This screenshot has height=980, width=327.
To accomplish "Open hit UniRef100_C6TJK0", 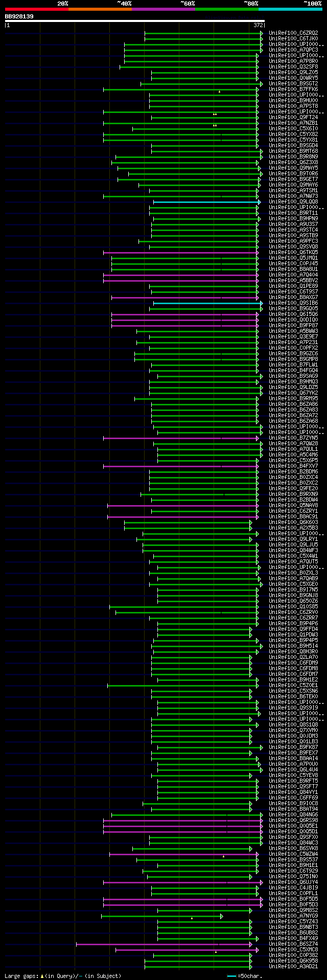I will 293,39.
